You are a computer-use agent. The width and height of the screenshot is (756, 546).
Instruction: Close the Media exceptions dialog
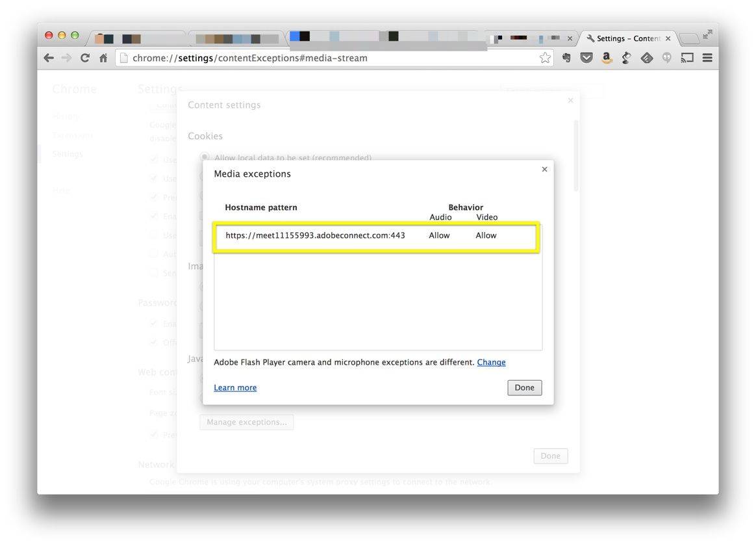[544, 169]
